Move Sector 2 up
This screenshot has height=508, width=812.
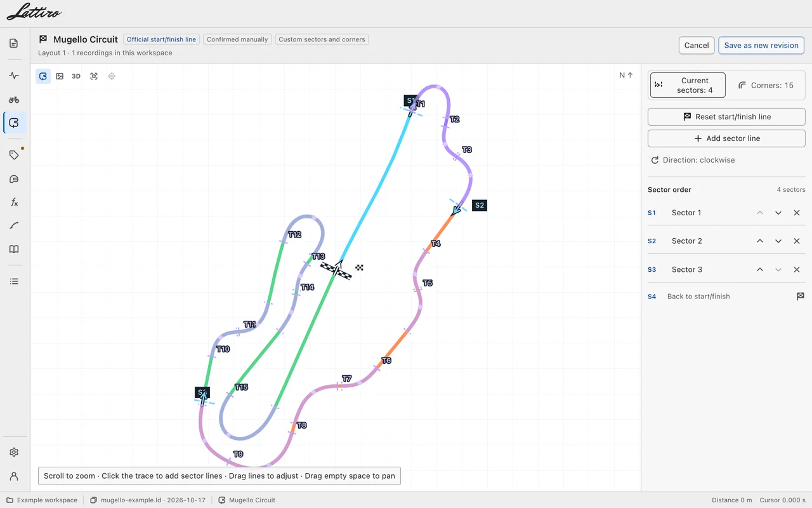(760, 241)
